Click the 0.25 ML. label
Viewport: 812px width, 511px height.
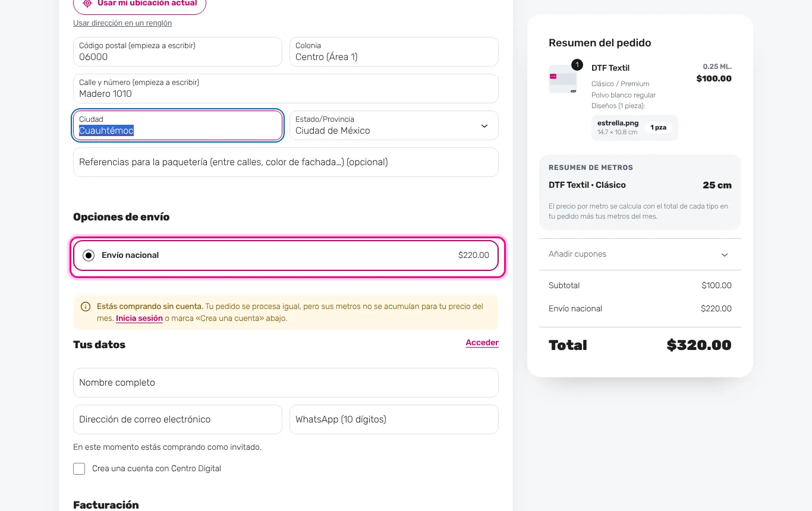(717, 67)
